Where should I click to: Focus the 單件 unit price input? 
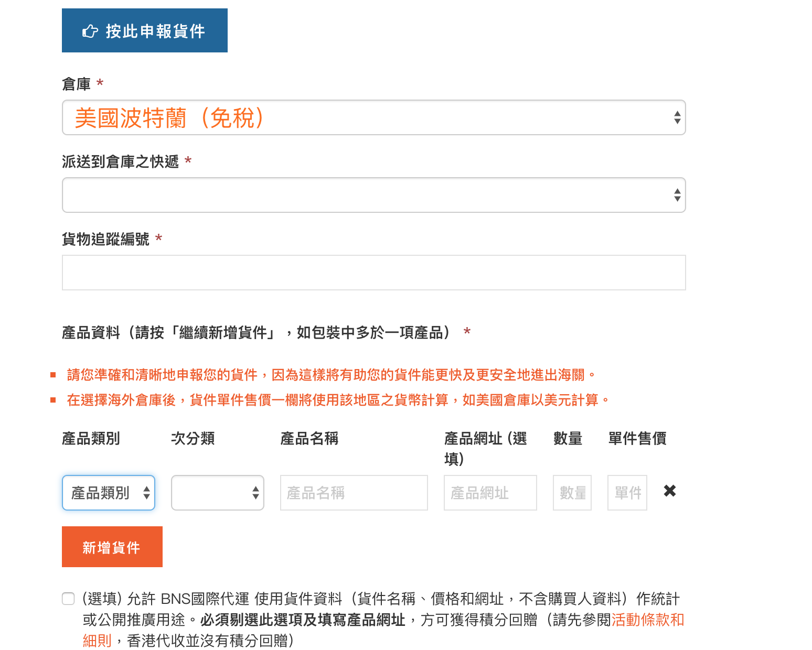point(627,493)
